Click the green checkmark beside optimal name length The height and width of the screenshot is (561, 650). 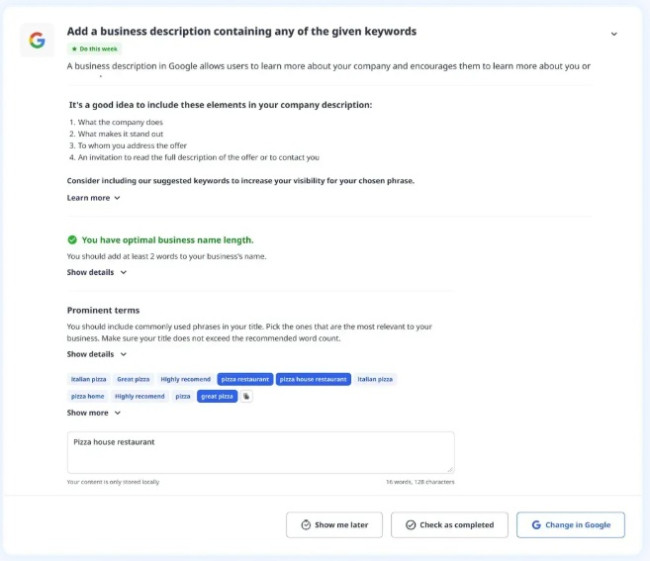(72, 240)
